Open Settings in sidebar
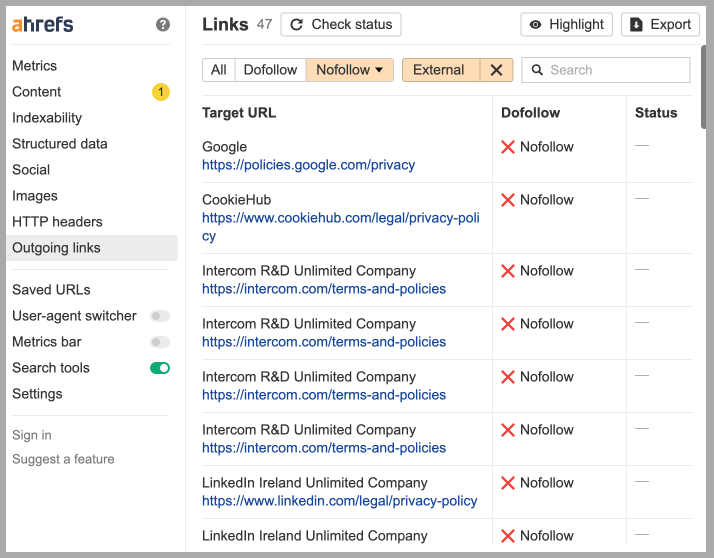The image size is (714, 558). tap(37, 394)
